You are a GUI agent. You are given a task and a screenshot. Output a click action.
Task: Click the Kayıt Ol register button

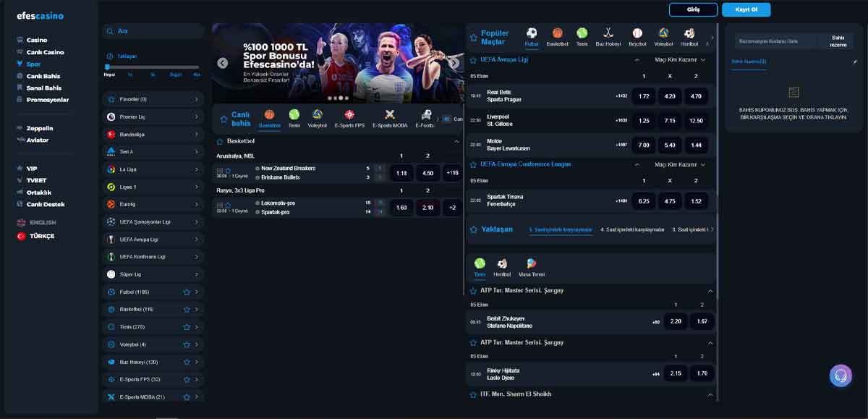pos(746,9)
